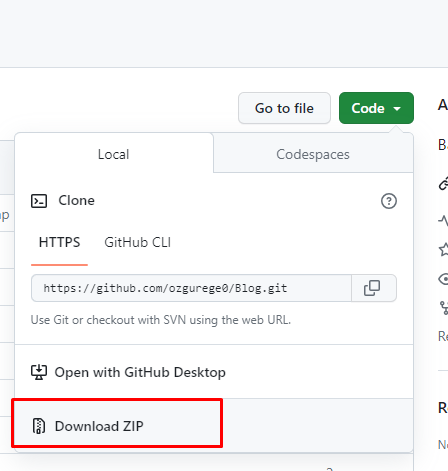Choose Download ZIP

coord(214,426)
